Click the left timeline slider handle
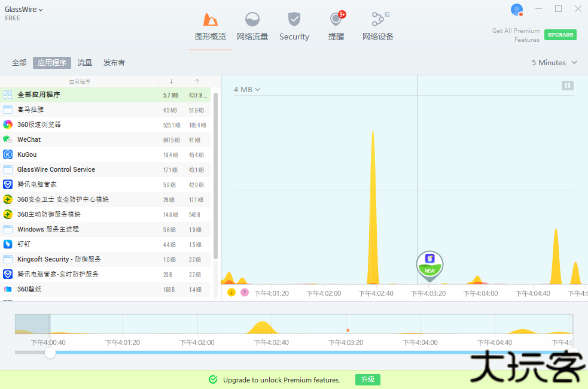588x389 pixels. click(50, 352)
